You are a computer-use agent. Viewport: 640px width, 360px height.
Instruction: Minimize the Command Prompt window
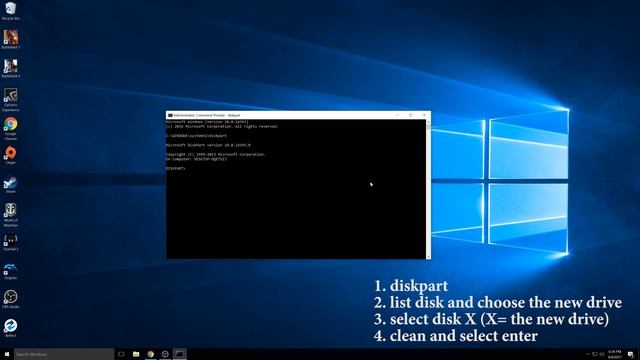click(397, 115)
